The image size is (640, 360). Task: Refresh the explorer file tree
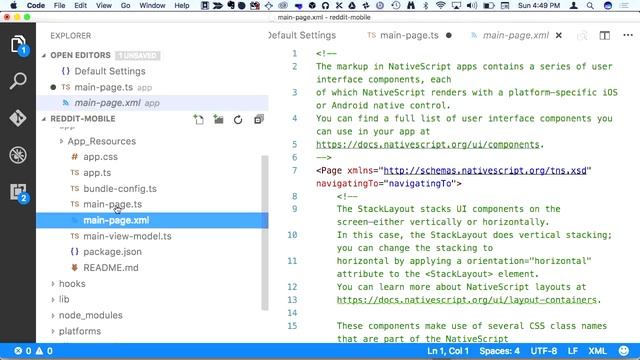pyautogui.click(x=238, y=120)
